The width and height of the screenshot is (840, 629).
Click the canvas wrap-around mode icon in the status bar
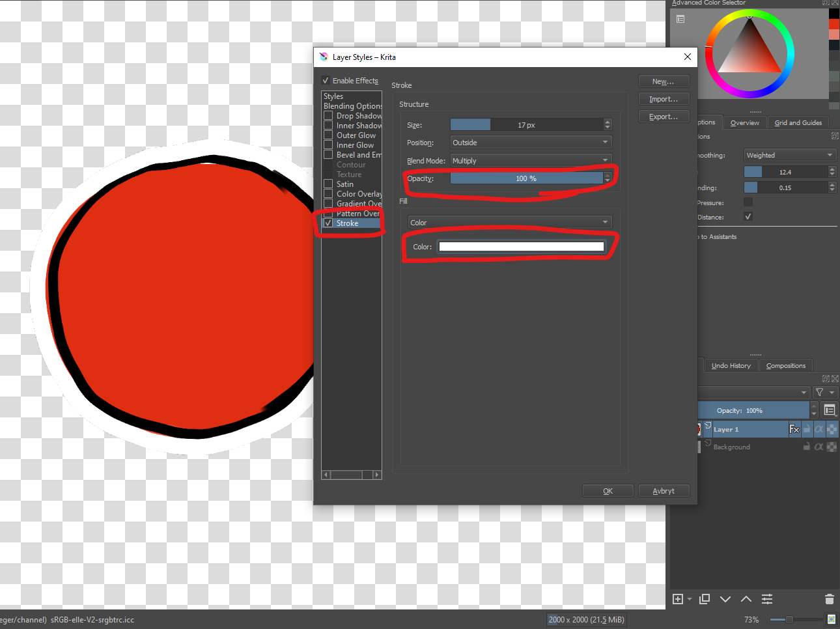tap(831, 619)
